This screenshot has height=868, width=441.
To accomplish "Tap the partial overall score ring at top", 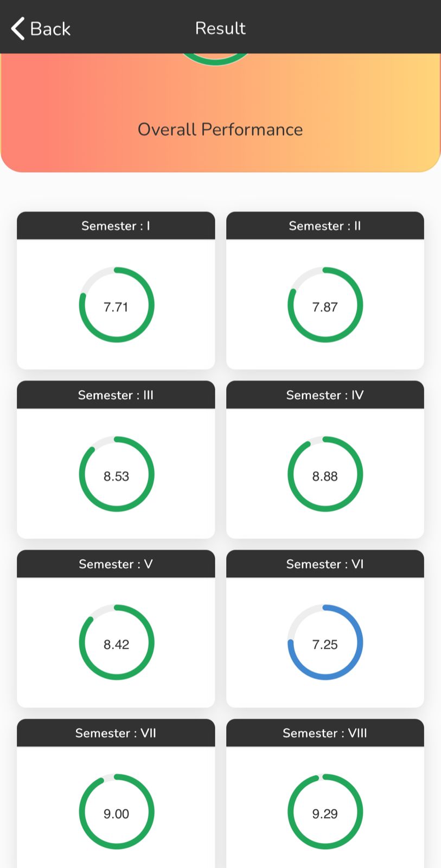I will click(215, 60).
